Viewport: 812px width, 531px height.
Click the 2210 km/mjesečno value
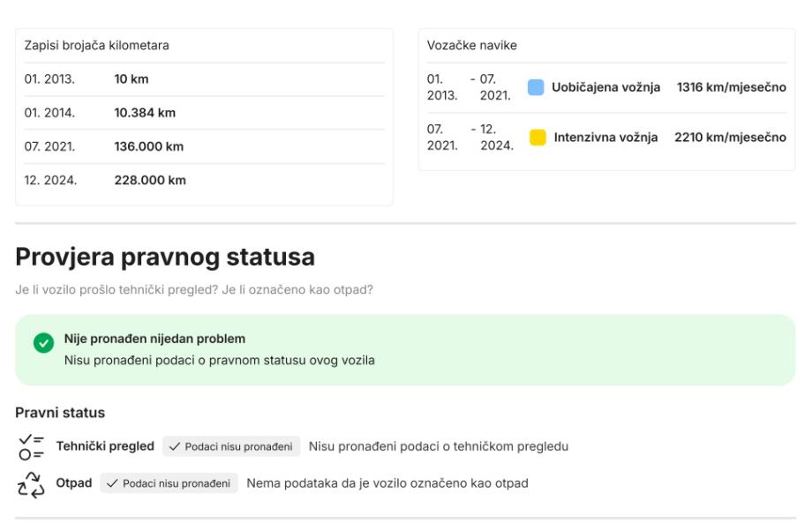[730, 138]
